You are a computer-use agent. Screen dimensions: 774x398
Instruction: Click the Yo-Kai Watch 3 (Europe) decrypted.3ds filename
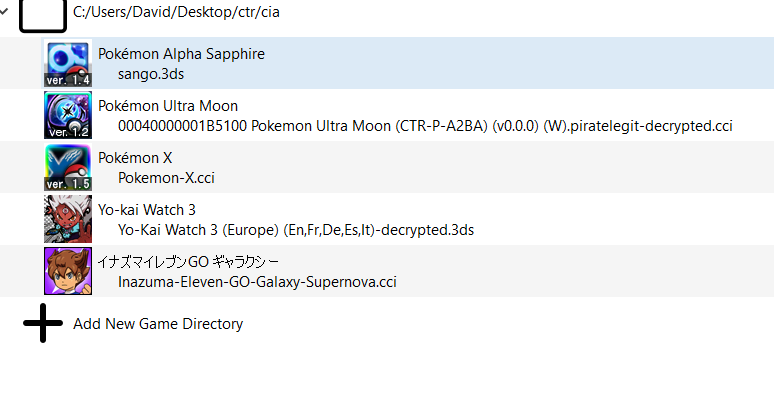click(296, 230)
